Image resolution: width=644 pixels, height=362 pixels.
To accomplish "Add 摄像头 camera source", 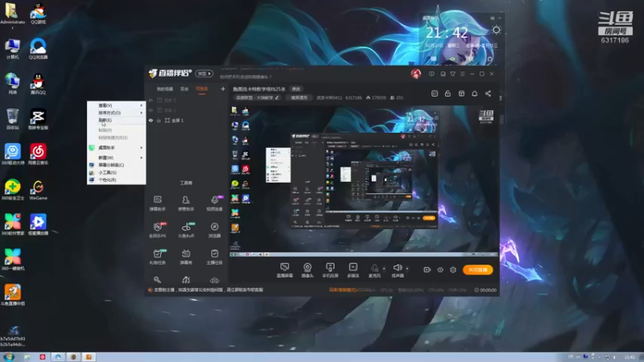I will tap(308, 270).
